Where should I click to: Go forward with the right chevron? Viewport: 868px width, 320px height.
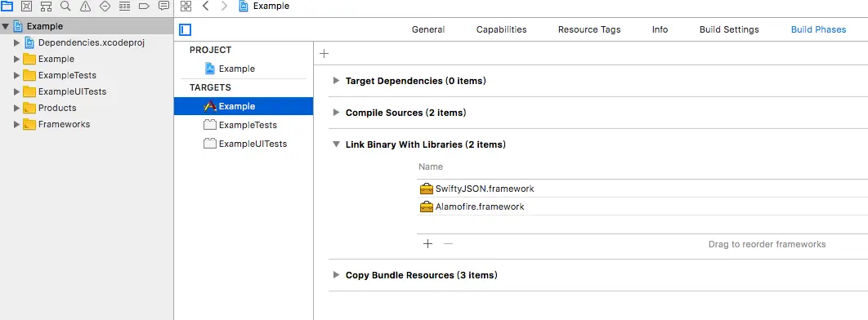[x=224, y=7]
